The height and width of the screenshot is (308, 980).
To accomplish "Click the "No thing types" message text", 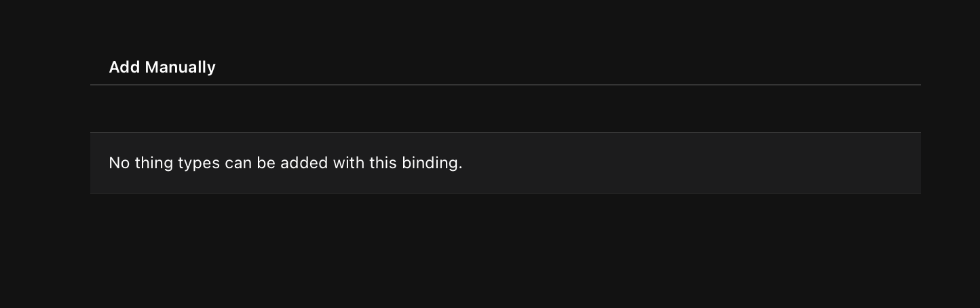I will [x=285, y=163].
